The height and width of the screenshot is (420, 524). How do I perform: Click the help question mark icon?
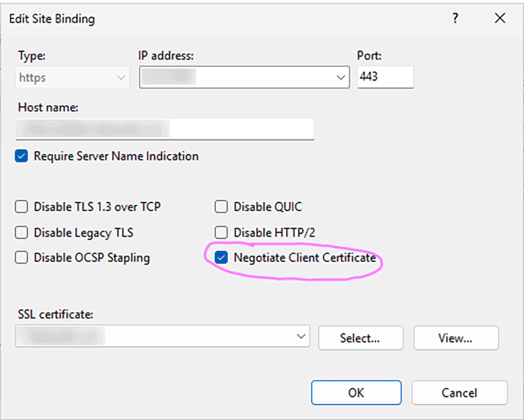[455, 18]
